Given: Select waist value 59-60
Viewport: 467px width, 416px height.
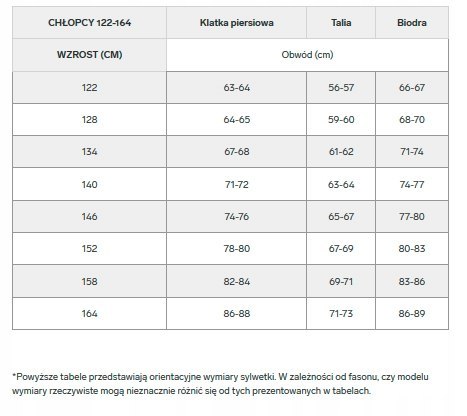Looking at the screenshot, I should (341, 120).
